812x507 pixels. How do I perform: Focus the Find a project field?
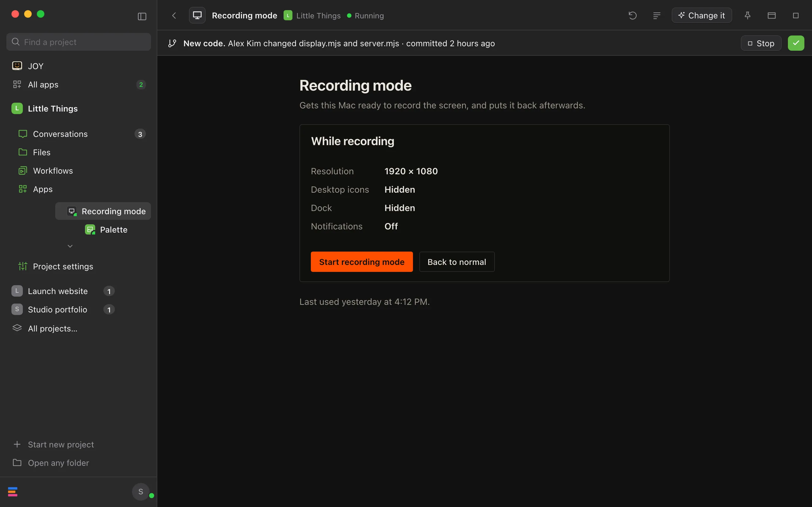[x=79, y=42]
